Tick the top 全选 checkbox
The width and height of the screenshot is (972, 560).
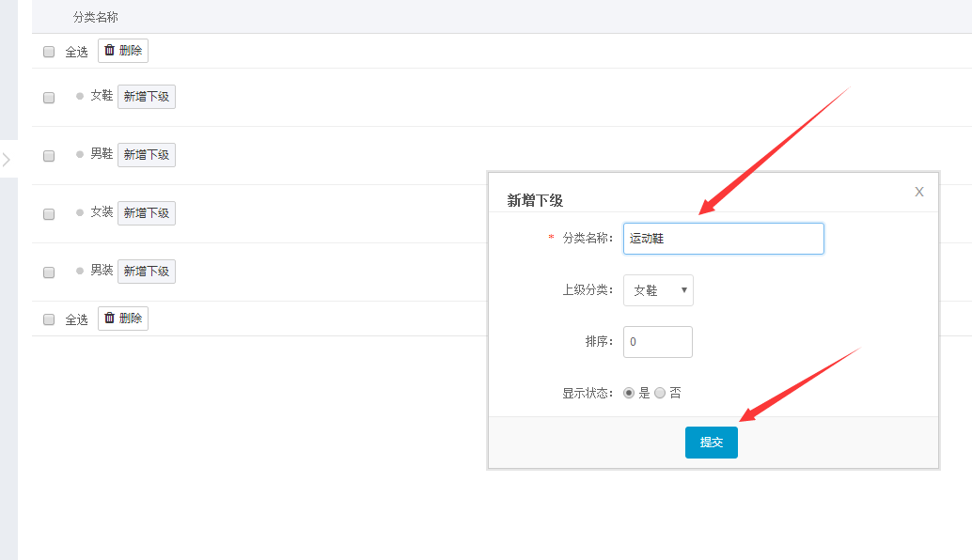pyautogui.click(x=49, y=52)
